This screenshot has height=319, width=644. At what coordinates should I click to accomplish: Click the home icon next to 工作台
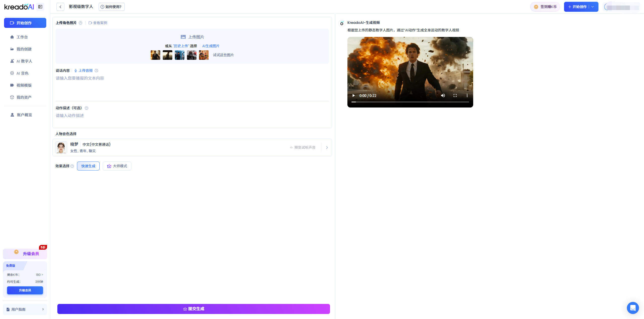pyautogui.click(x=12, y=37)
